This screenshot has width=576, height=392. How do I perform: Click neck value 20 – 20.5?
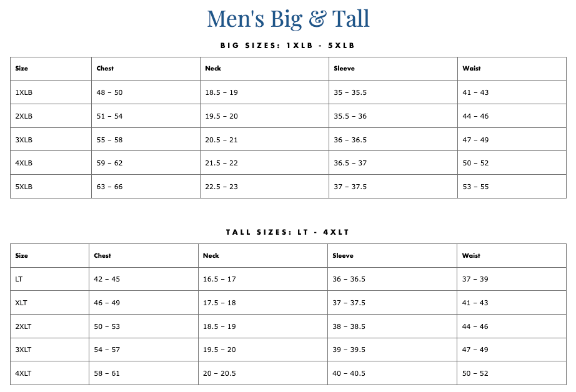(x=219, y=374)
